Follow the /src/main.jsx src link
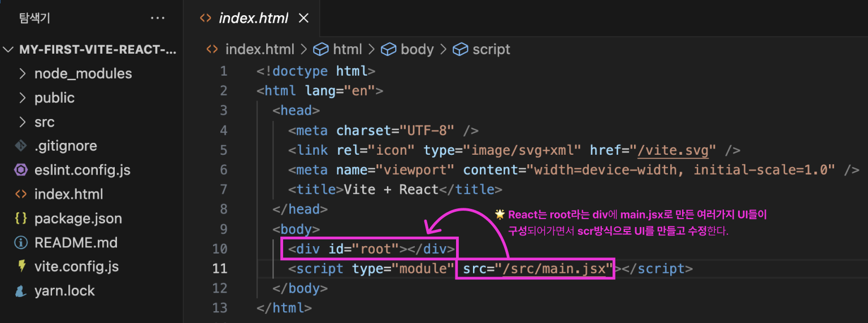 click(554, 269)
